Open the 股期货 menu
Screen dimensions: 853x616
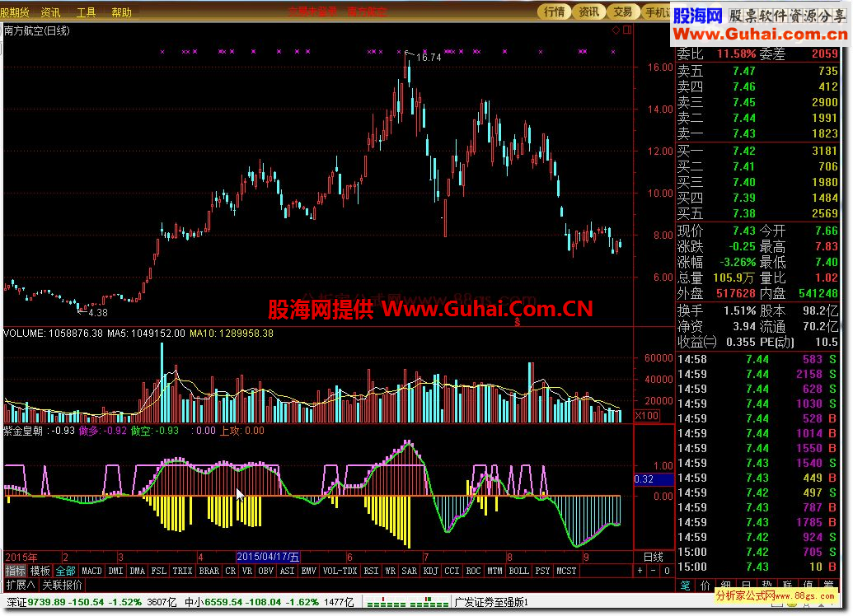[15, 12]
